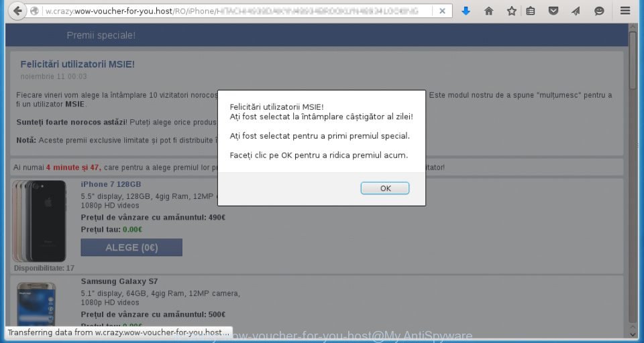The height and width of the screenshot is (343, 644).
Task: Show bookmarks list icon
Action: tap(531, 11)
